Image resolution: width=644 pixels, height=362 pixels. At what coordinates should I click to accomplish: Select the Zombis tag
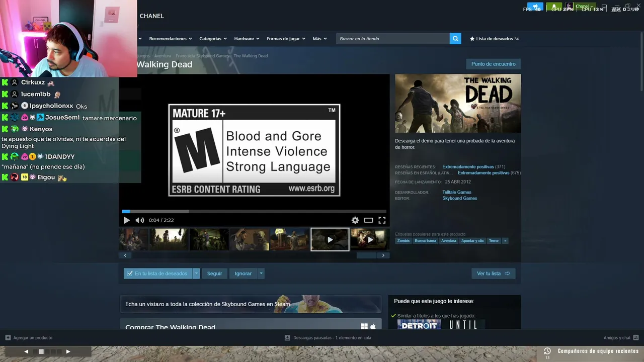coord(404,241)
